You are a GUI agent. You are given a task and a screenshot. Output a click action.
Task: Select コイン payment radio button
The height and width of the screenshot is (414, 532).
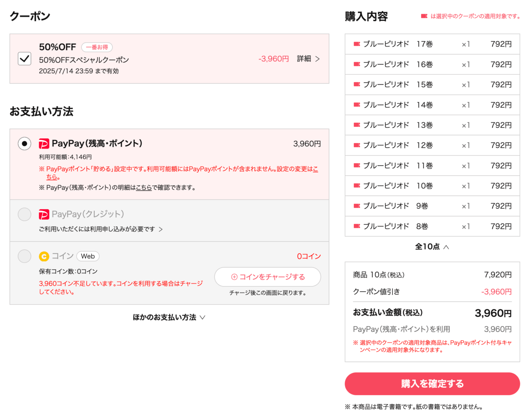point(25,256)
